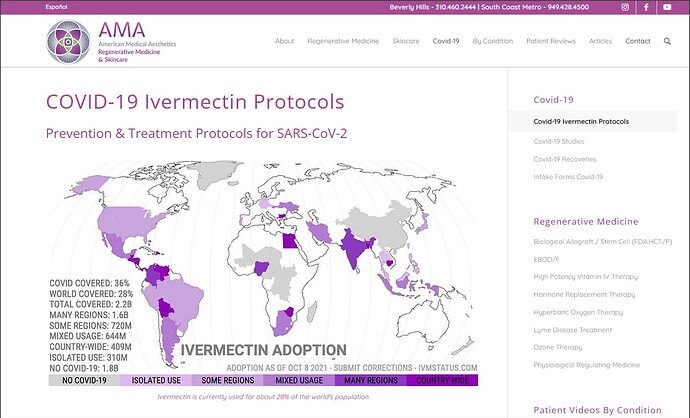Click the 'NO COVID-19: 1.8B' statistic
Viewport: 690px width, 418px height.
(84, 368)
